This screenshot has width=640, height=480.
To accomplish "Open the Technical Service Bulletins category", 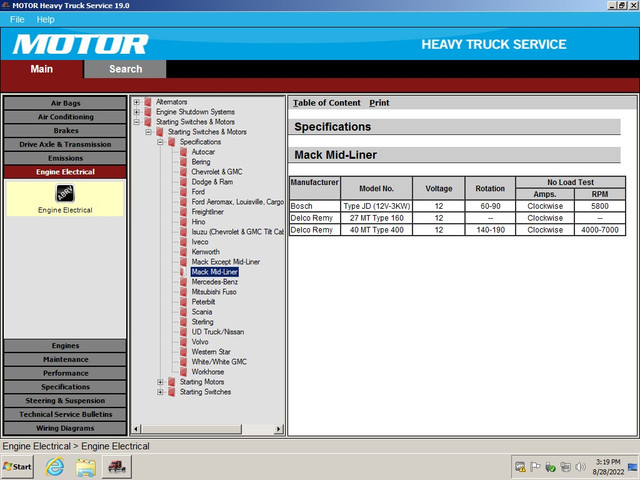I will point(65,414).
